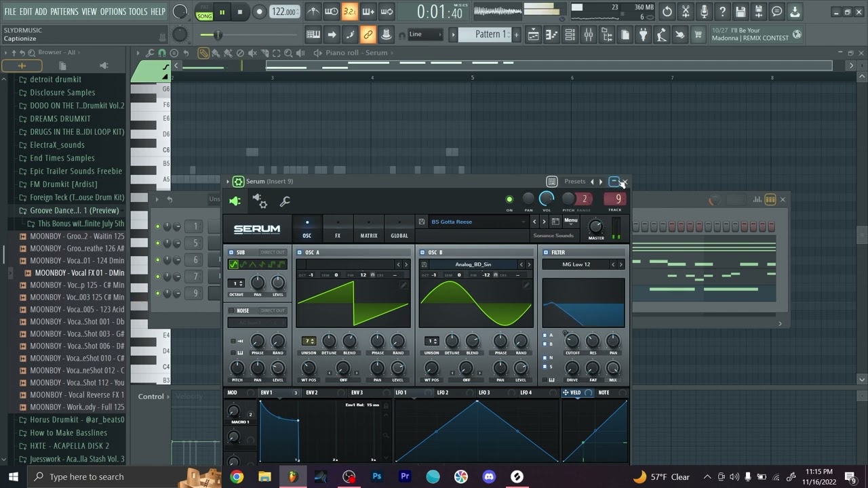
Task: Click the wrench icon in Serum wrapper
Action: pos(285,201)
